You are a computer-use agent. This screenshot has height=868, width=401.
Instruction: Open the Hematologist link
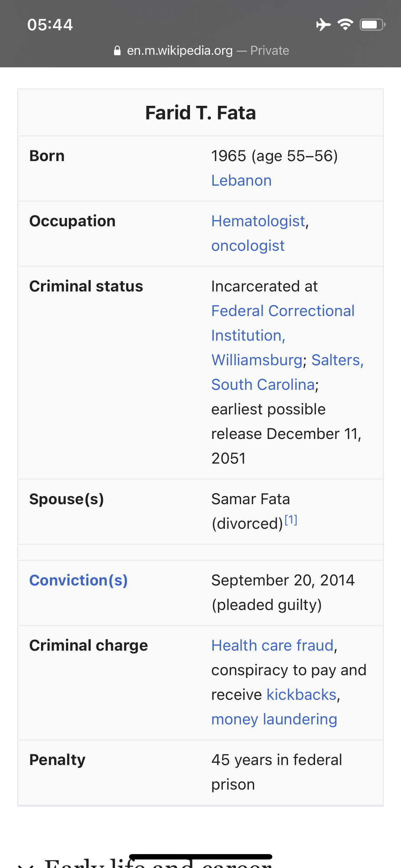pos(258,221)
